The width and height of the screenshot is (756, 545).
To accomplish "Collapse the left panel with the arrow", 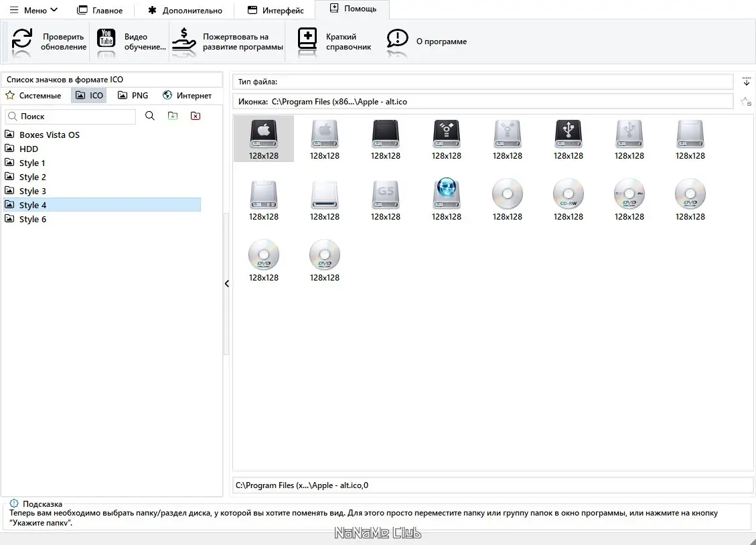I will [226, 283].
